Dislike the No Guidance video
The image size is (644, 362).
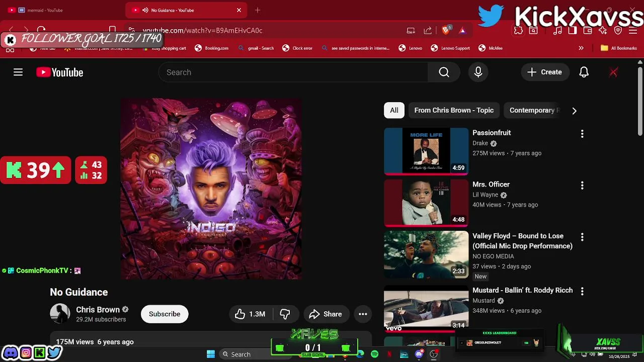(285, 314)
